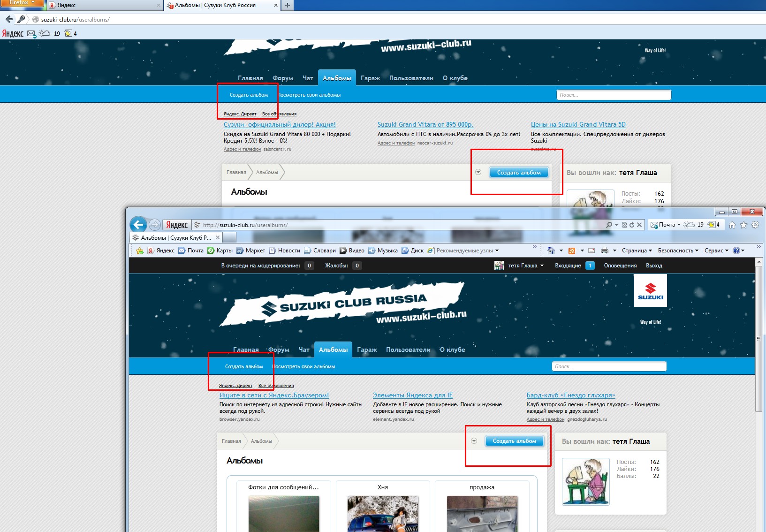The width and height of the screenshot is (766, 532).
Task: Expand the Безопасность dropdown menu
Action: [678, 251]
